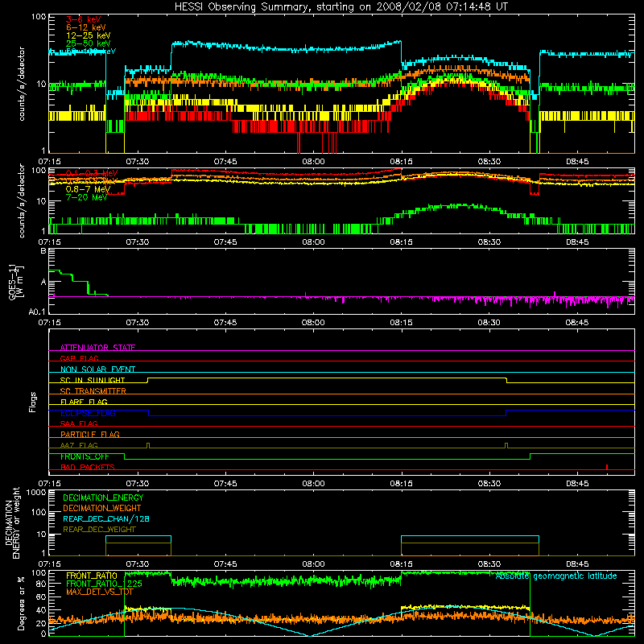
Task: Select the Flags axis title
Action: (32, 402)
